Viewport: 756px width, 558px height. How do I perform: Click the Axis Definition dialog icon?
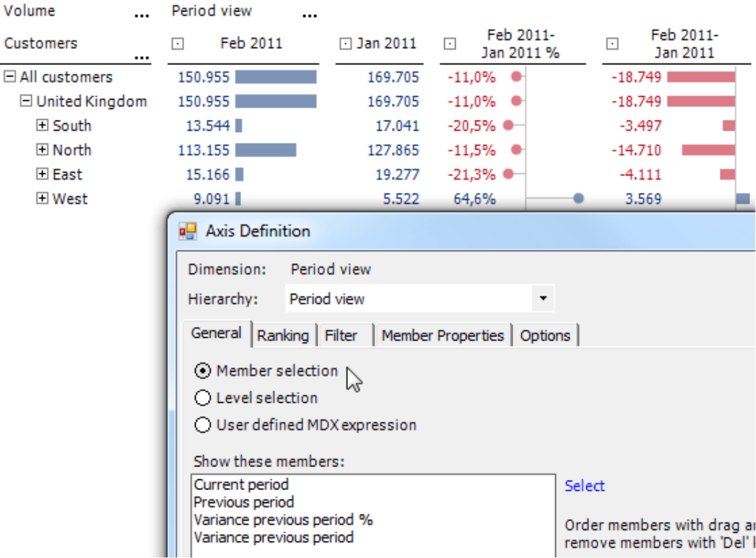coord(188,231)
